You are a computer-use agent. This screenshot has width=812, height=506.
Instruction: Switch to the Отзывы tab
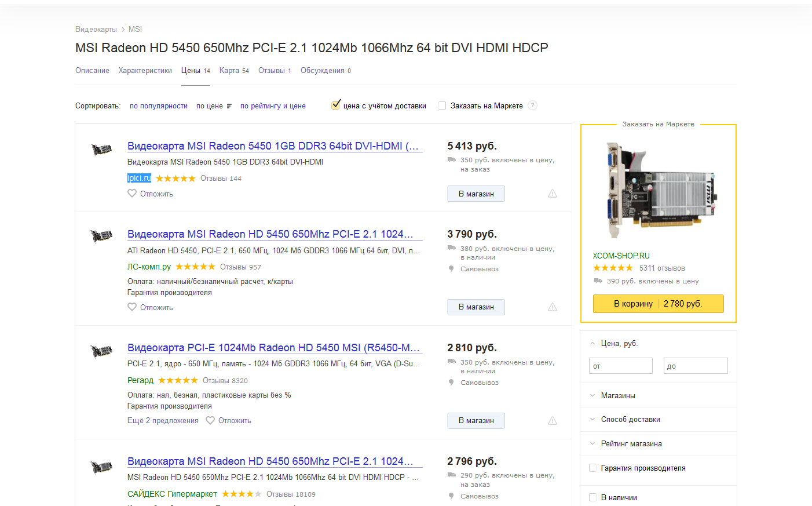click(x=272, y=71)
